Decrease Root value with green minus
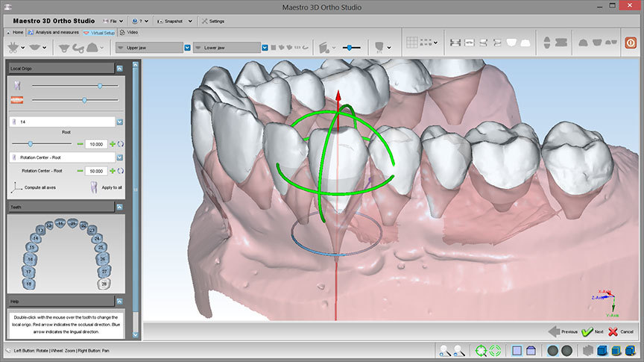 pos(80,144)
